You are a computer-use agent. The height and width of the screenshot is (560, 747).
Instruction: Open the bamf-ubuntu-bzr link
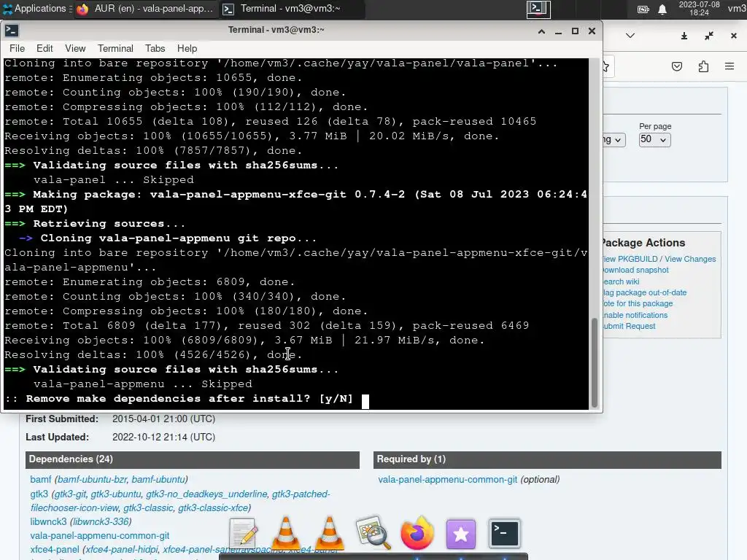tap(92, 480)
